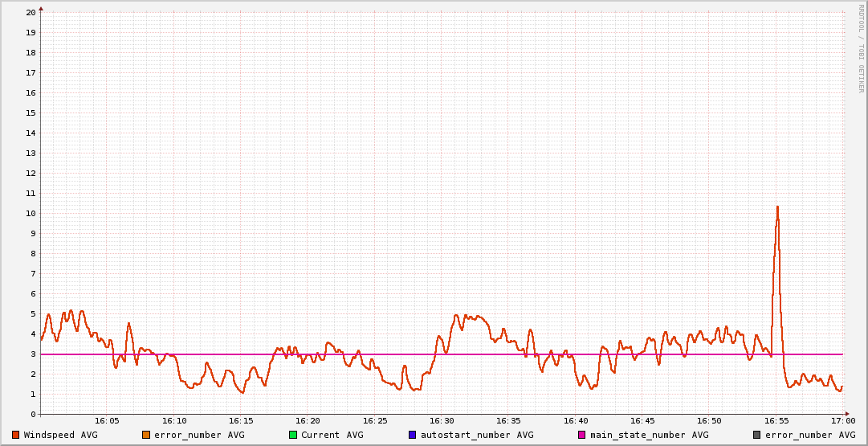Click the red arrow atop the y-axis

pyautogui.click(x=41, y=8)
